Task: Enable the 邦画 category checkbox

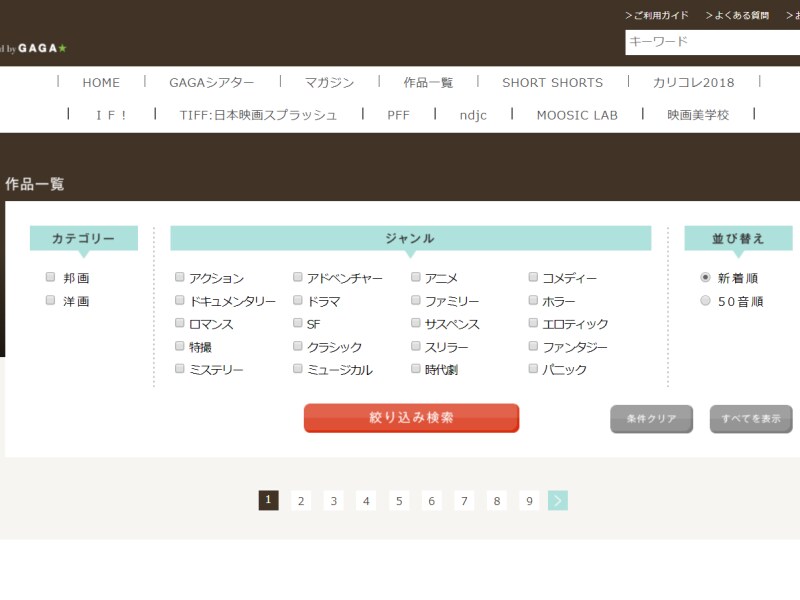Action: tap(50, 277)
